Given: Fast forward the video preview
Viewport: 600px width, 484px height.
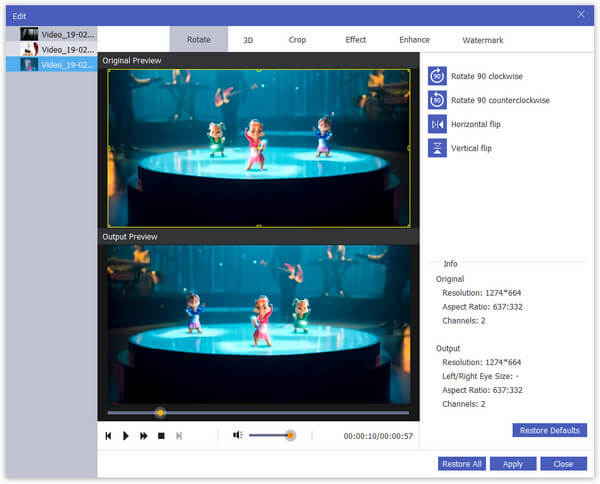Looking at the screenshot, I should tap(143, 436).
